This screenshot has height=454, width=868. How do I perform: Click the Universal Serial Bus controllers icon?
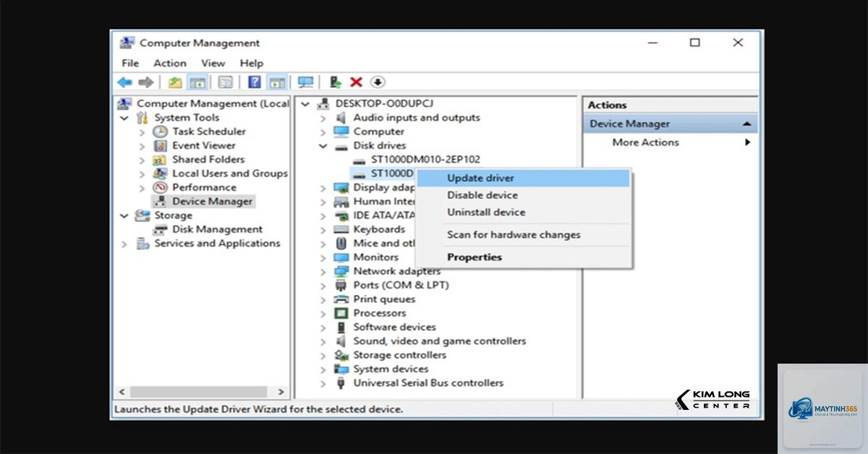341,383
